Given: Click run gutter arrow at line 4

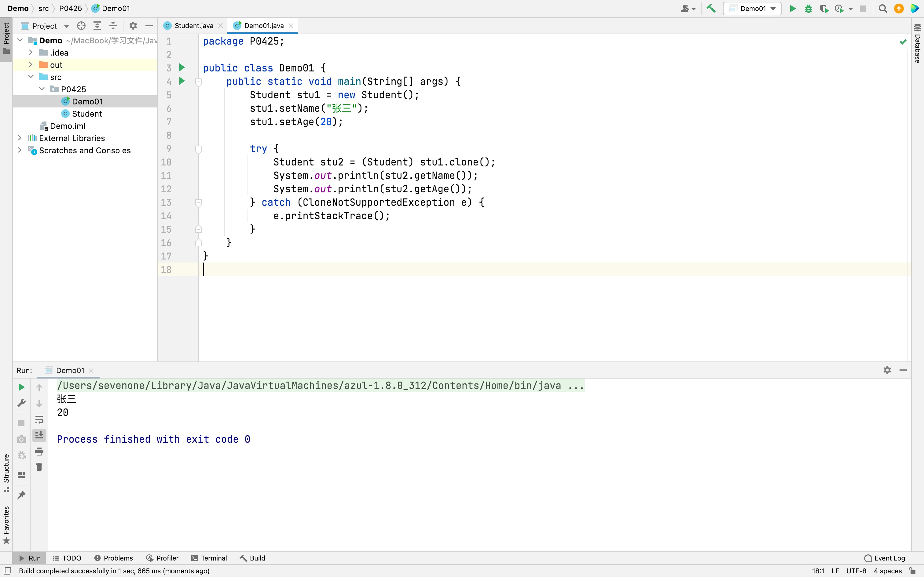Looking at the screenshot, I should click(x=182, y=81).
